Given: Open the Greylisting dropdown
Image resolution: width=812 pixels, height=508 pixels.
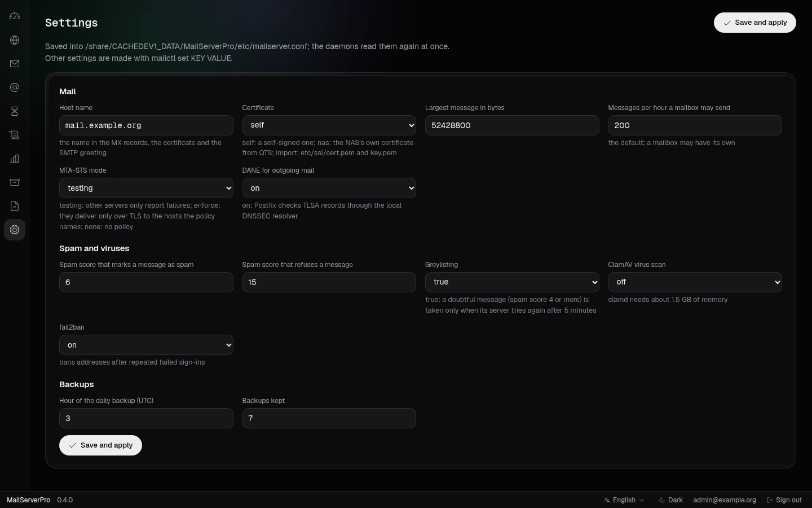Looking at the screenshot, I should [x=512, y=282].
